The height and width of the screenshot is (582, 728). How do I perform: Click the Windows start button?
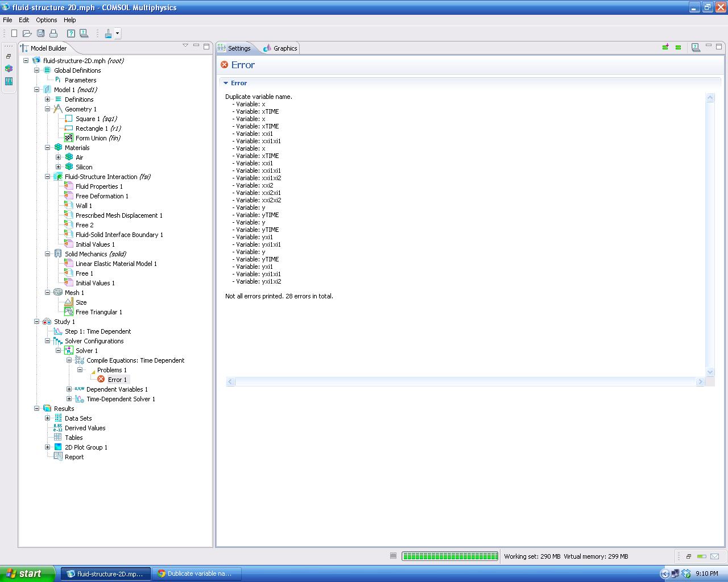point(27,573)
